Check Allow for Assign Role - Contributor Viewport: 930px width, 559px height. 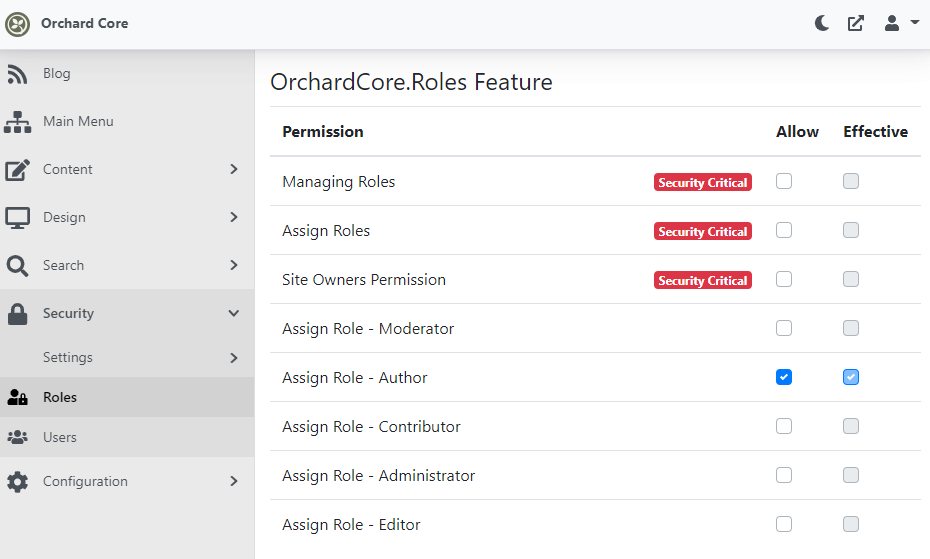(x=784, y=426)
